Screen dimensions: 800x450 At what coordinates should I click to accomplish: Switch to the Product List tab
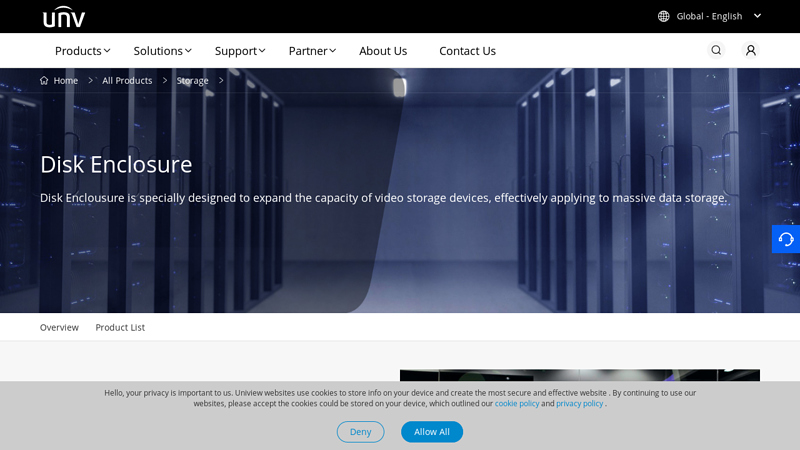tap(120, 327)
